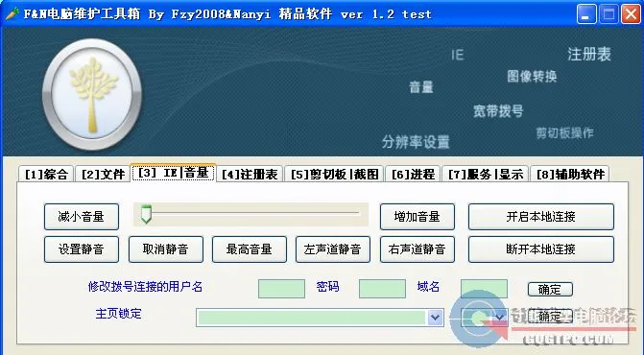The height and width of the screenshot is (355, 644).
Task: Mute right channel with 右声道静音
Action: pos(417,249)
